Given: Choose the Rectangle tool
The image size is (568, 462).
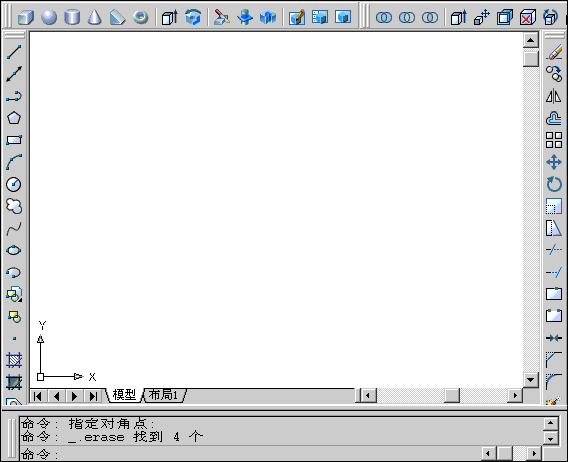Looking at the screenshot, I should click(x=14, y=140).
